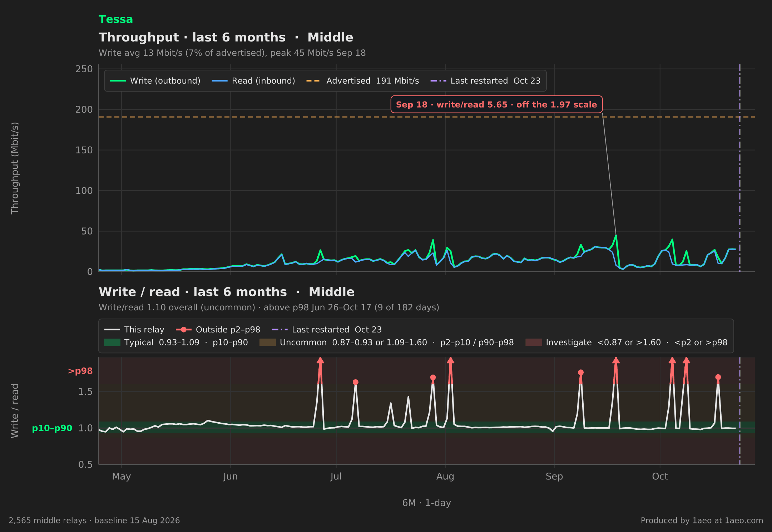Click the red Investigate color swatch
Viewport: 772px width, 532px height.
click(534, 343)
